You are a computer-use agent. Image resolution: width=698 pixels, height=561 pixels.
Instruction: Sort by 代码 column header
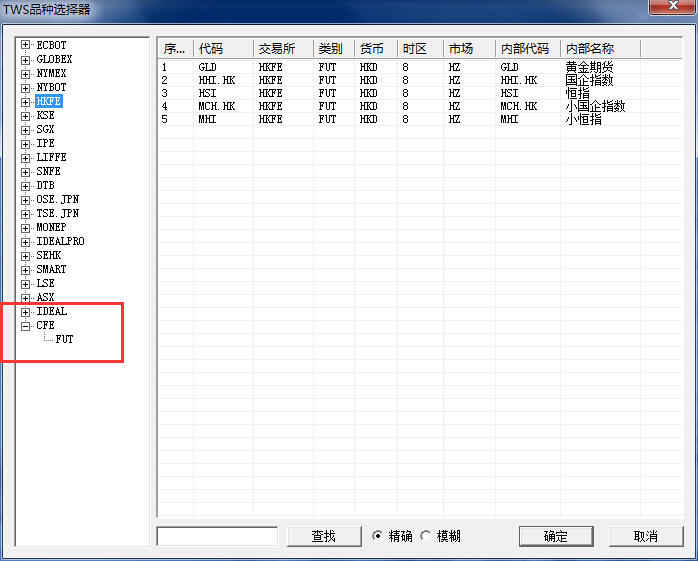223,49
